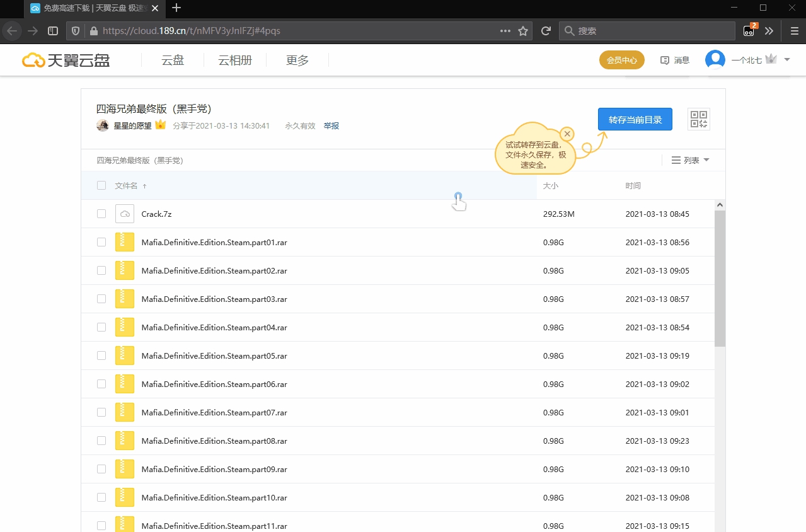Click the 举报 report link
806x532 pixels.
tap(331, 125)
